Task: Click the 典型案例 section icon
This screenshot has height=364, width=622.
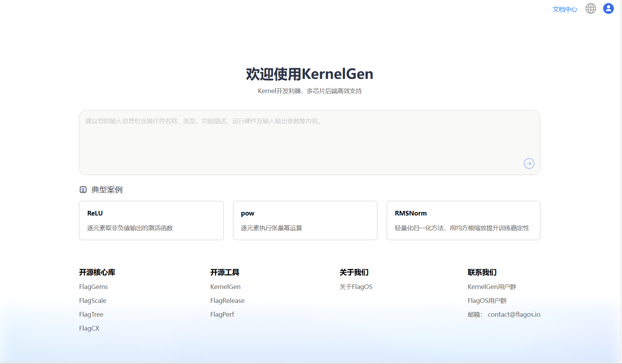Action: point(83,190)
